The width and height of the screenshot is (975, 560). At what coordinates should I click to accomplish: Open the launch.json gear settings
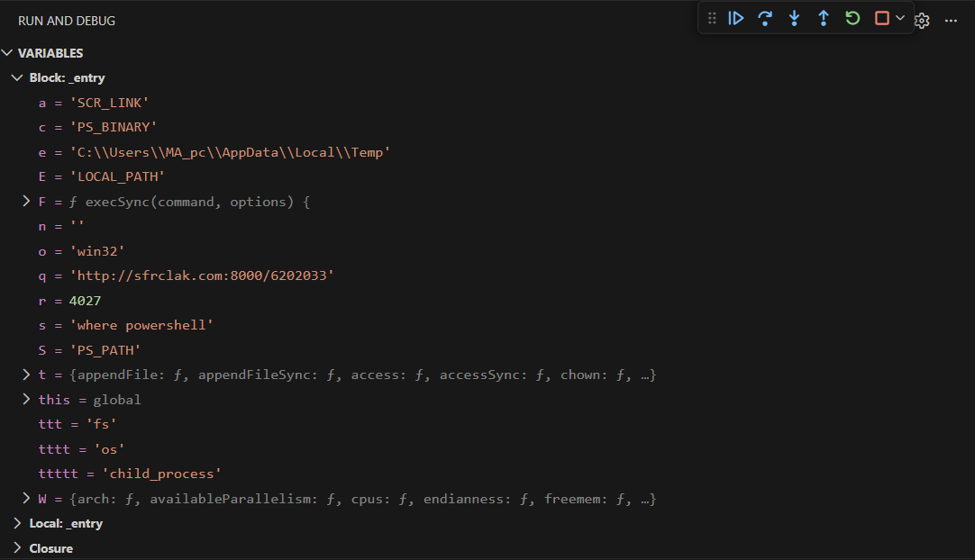click(x=922, y=21)
